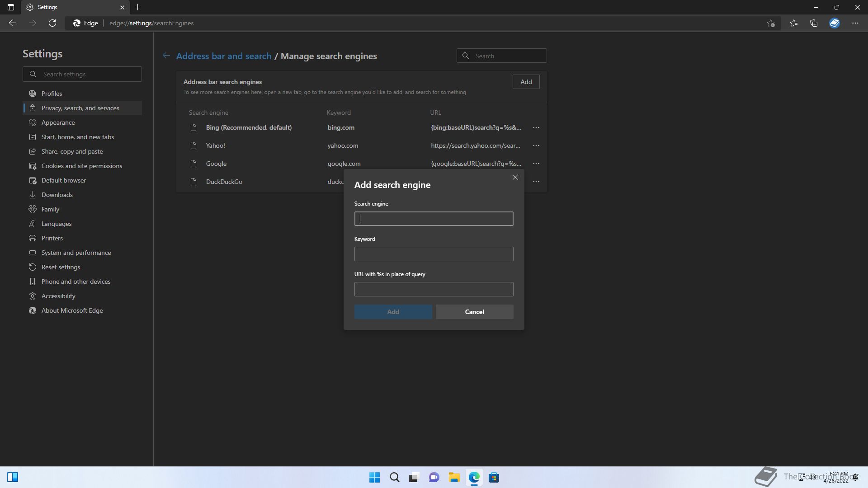Focus the Keyword input field
The height and width of the screenshot is (488, 868).
pos(434,254)
